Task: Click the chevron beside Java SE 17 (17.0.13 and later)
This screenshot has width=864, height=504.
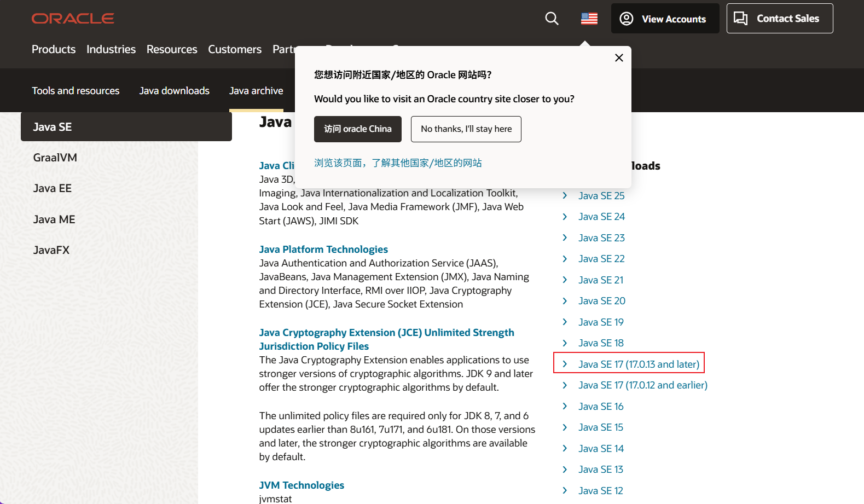Action: pyautogui.click(x=565, y=364)
